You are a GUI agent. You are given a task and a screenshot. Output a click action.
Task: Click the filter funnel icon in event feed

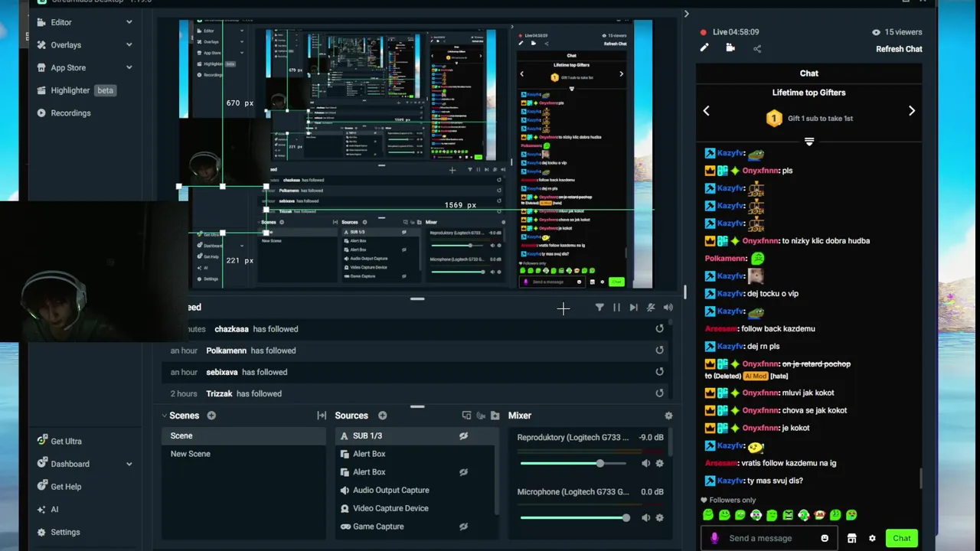tap(599, 307)
